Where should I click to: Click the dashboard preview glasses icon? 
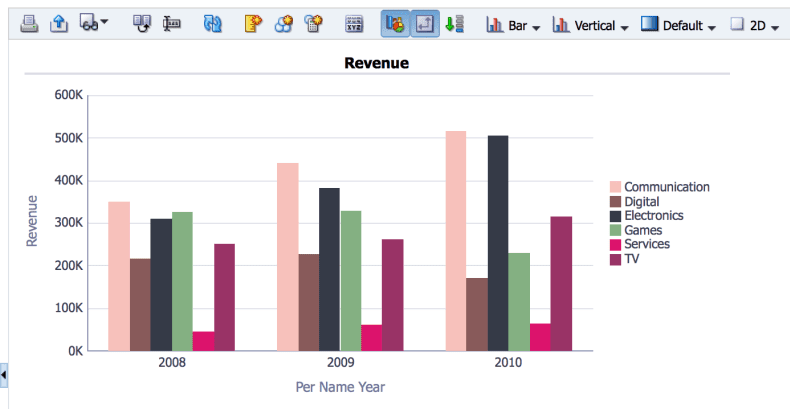(x=89, y=23)
